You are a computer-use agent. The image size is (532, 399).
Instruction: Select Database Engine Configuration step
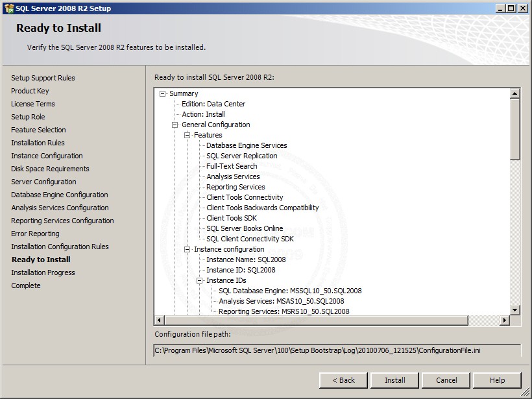point(60,195)
